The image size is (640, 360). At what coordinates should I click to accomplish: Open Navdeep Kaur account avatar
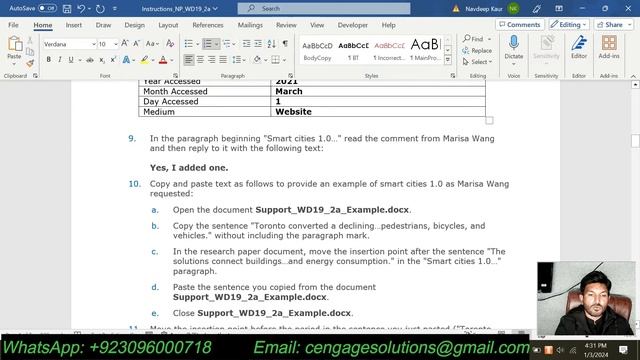513,8
